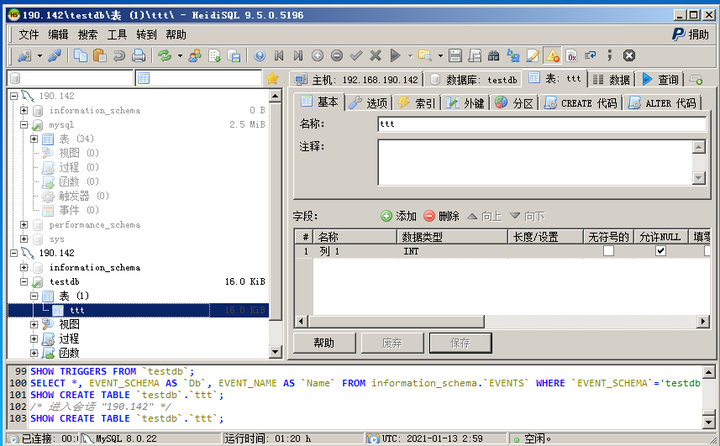The width and height of the screenshot is (720, 446).
Task: Click the 捐助 PayPal link
Action: pos(691,34)
